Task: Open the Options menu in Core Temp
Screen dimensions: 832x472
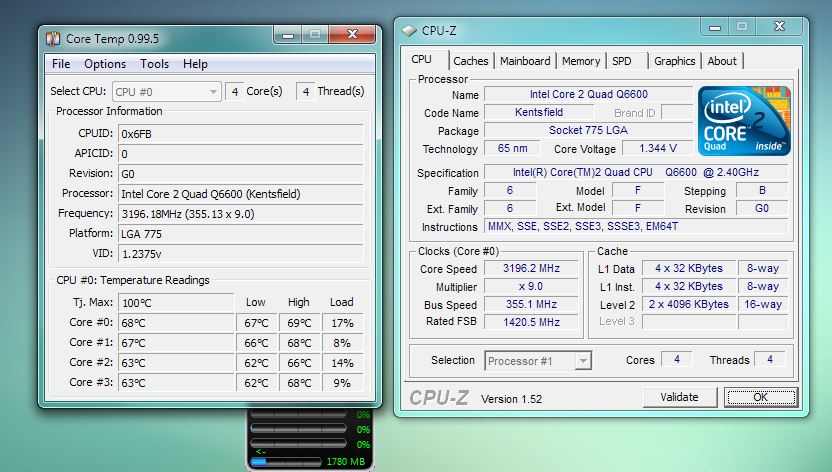Action: click(105, 64)
